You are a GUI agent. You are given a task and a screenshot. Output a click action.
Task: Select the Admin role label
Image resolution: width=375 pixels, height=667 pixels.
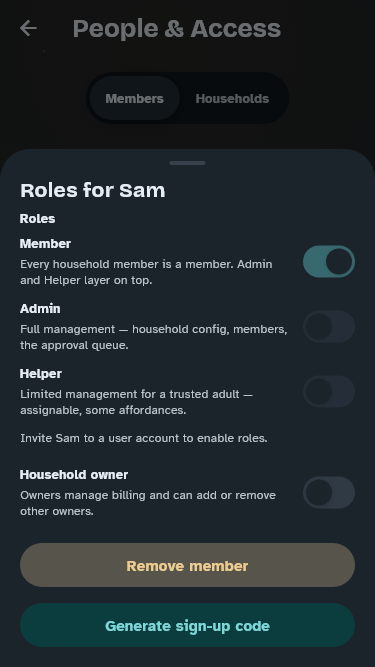(40, 309)
